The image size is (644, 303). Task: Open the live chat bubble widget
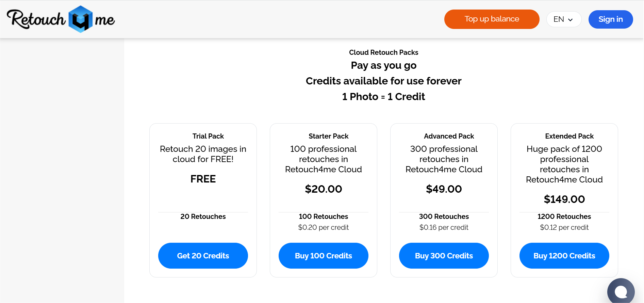click(x=621, y=291)
